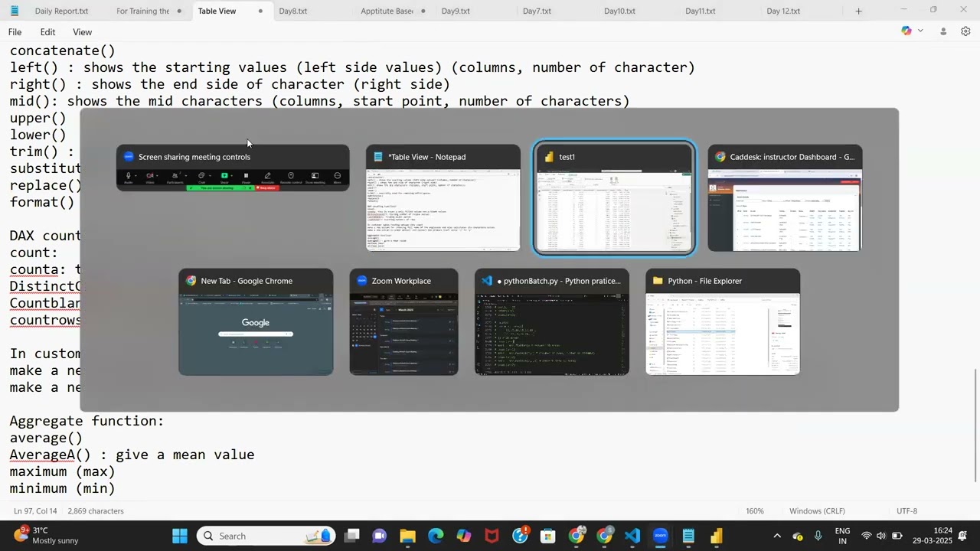The height and width of the screenshot is (551, 980).
Task: Switch to the Day8.txt tab
Action: (x=293, y=11)
